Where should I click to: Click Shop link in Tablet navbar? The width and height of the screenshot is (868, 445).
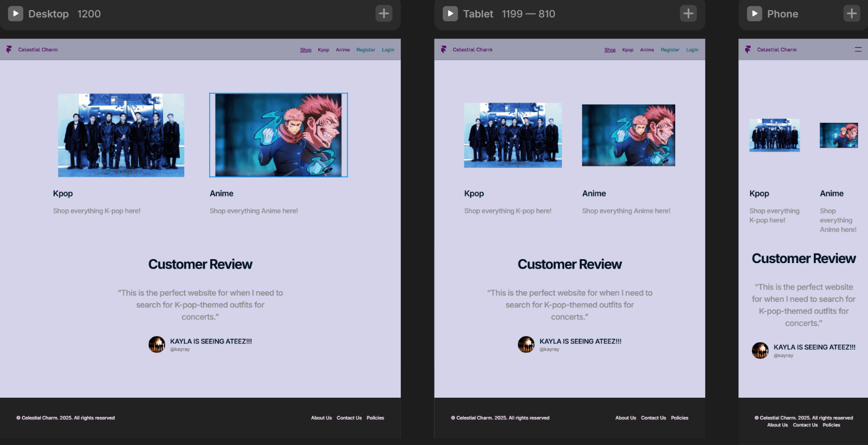click(610, 50)
